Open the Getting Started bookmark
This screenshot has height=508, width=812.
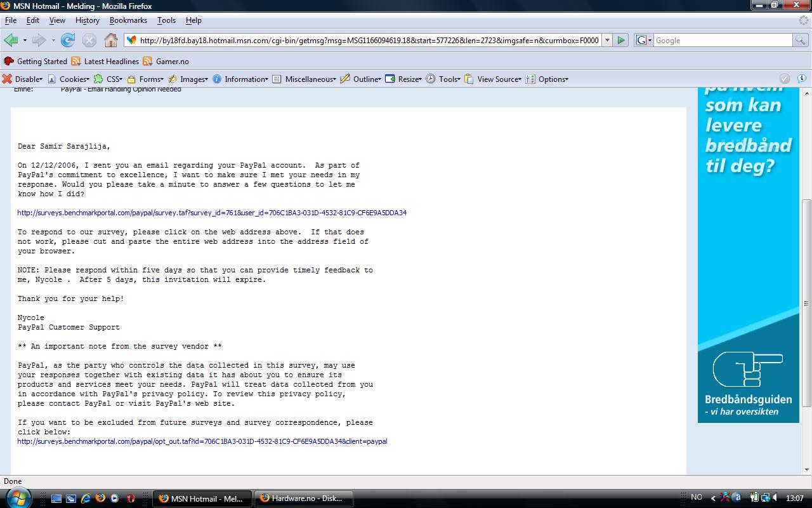[36, 62]
